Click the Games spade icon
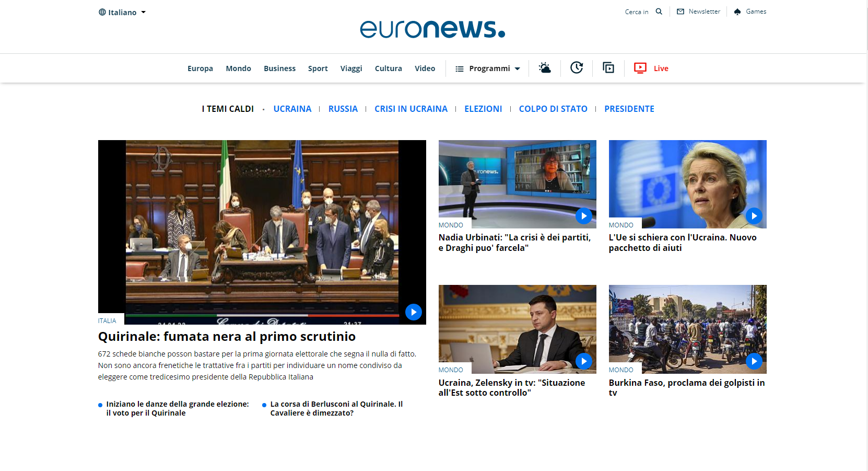The height and width of the screenshot is (471, 868). 737,12
